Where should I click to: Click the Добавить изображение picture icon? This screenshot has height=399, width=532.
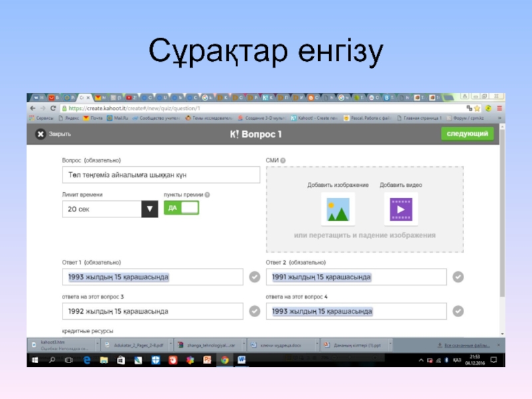tap(338, 209)
